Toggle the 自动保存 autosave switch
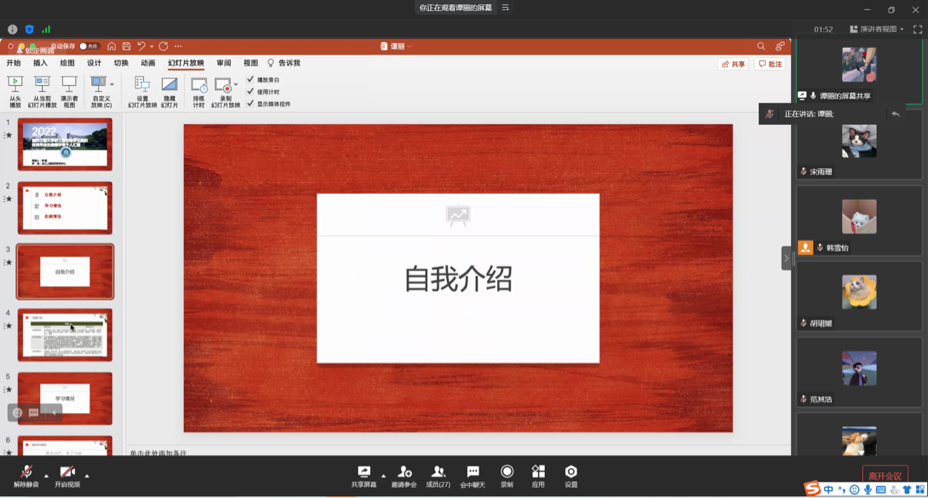Screen dimensions: 928x498 [89, 46]
